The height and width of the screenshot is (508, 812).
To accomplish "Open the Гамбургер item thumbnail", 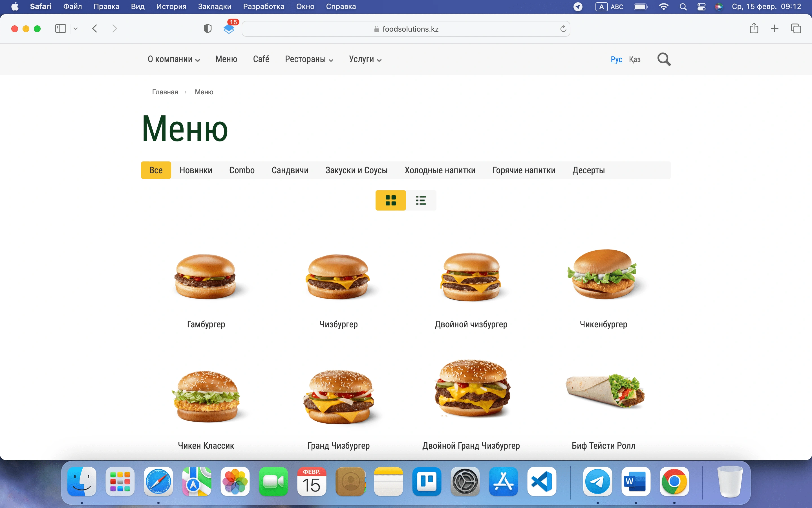I will (206, 277).
